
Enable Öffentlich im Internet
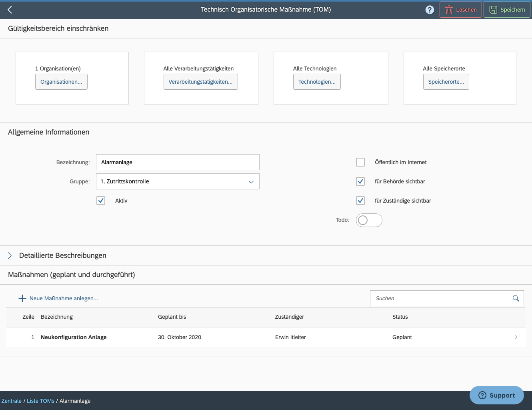(x=360, y=162)
